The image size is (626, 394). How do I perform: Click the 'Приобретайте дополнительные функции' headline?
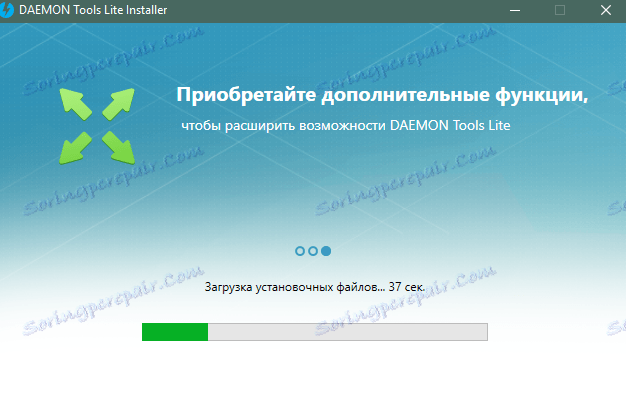[x=382, y=95]
